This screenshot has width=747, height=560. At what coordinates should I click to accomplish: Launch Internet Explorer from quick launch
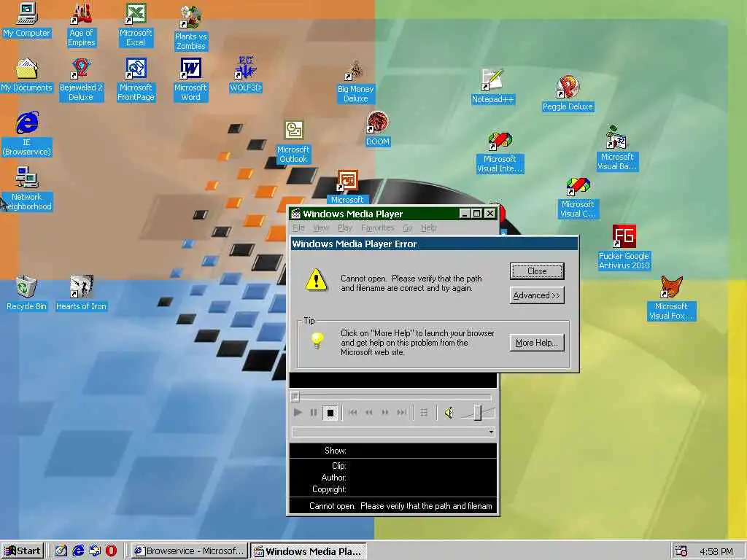(78, 551)
